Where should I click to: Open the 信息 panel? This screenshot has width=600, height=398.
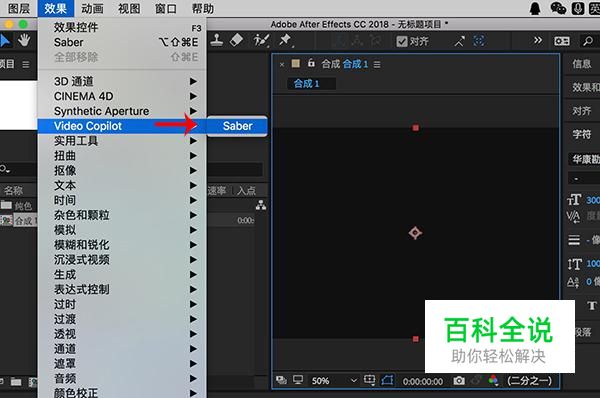582,64
